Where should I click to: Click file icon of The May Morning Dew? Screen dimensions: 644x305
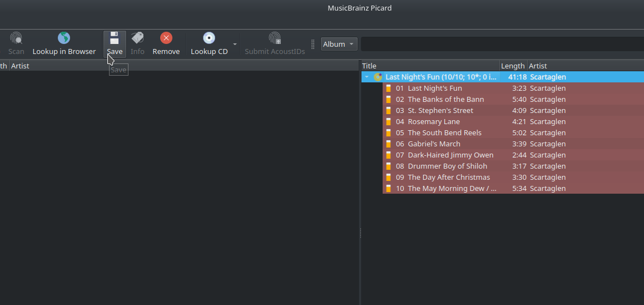389,188
